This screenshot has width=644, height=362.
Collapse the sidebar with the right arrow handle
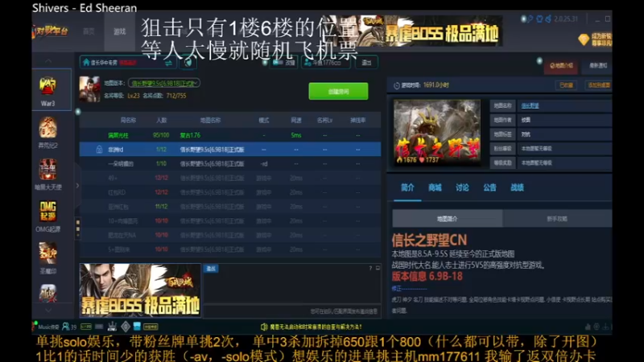77,186
